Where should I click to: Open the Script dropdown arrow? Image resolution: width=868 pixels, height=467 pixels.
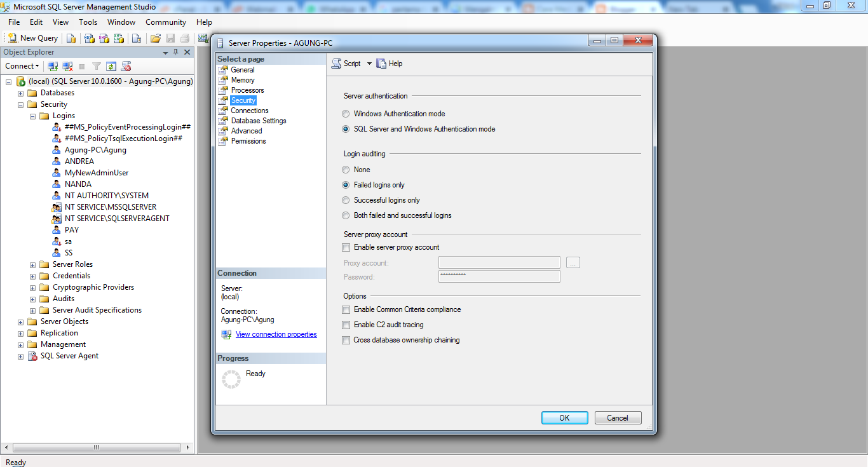point(369,64)
